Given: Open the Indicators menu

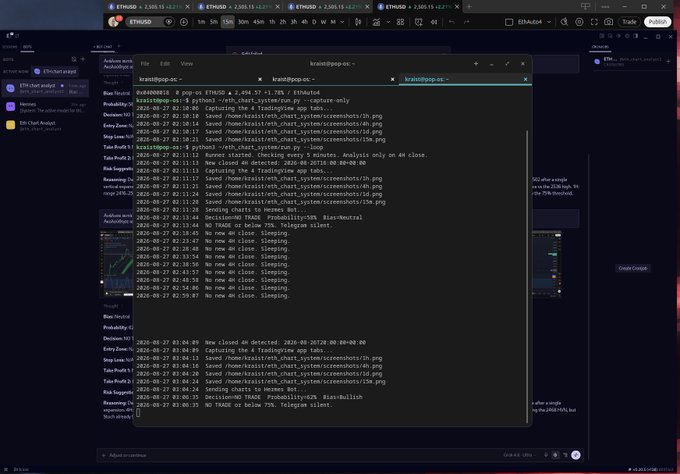Looking at the screenshot, I should coord(376,22).
